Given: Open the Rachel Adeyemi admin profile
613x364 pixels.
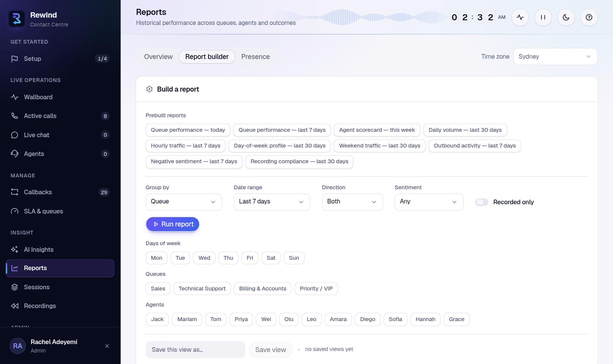Looking at the screenshot, I should pyautogui.click(x=54, y=346).
